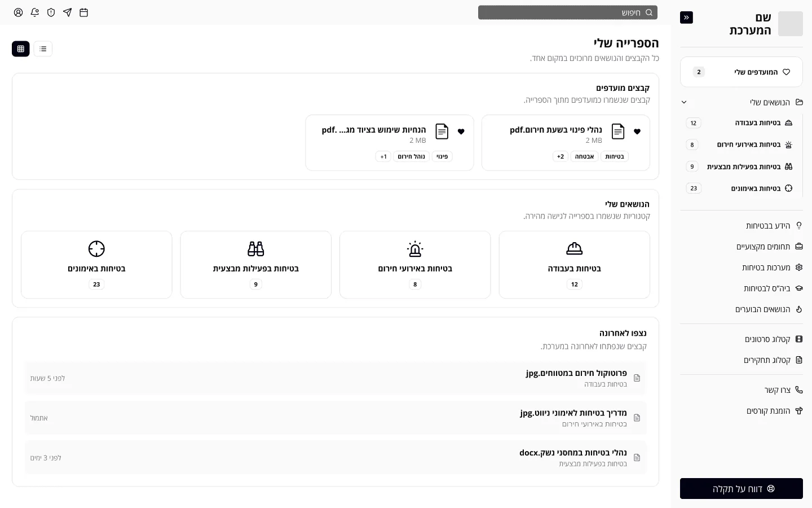Viewport: 812px width, 508px height.
Task: Open recent file נהלי בטיחות במחסני נשק.docx
Action: click(x=336, y=458)
